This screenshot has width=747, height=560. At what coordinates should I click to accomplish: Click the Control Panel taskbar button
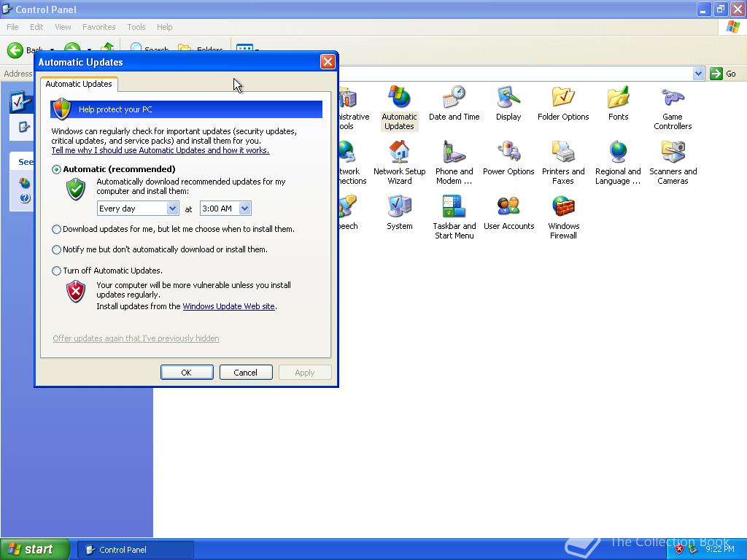(135, 550)
